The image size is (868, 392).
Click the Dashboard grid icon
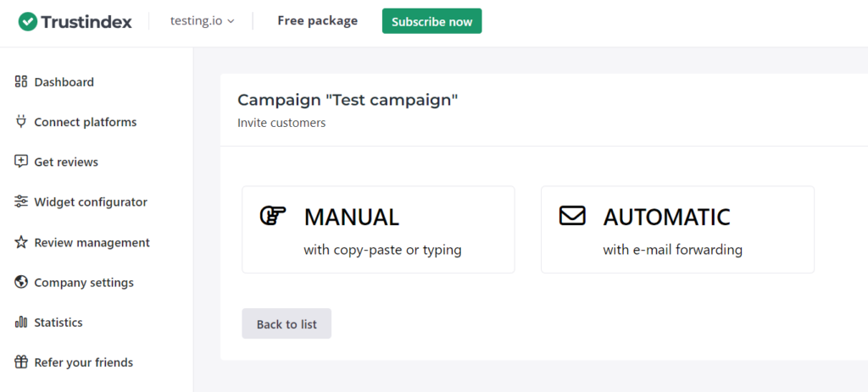click(21, 82)
